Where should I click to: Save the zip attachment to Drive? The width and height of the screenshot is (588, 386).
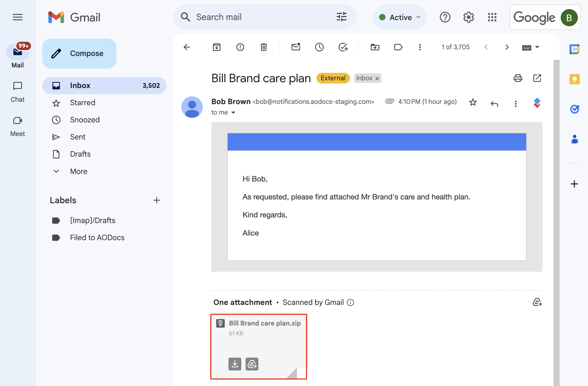252,364
